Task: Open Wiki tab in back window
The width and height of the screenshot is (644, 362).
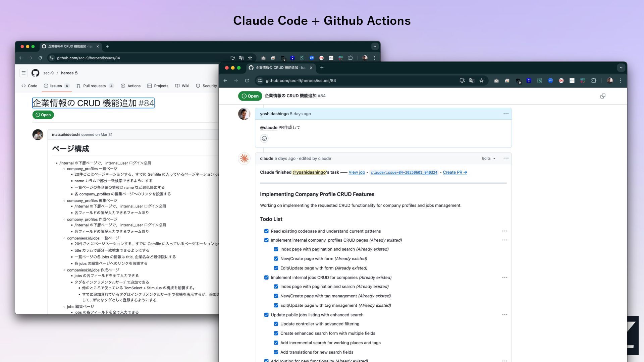Action: (182, 86)
